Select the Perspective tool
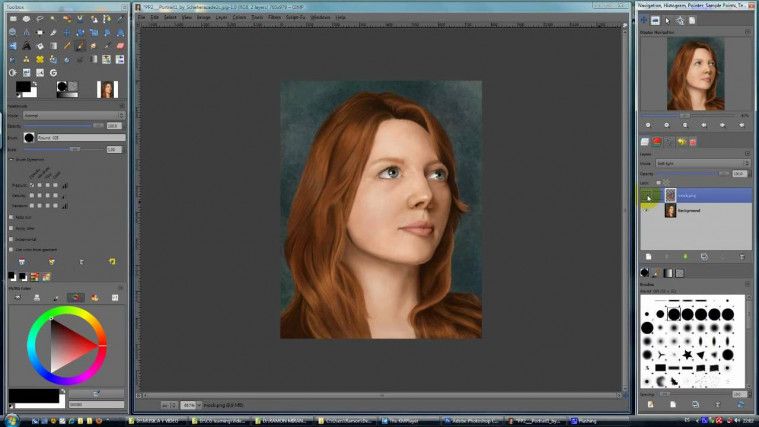The height and width of the screenshot is (427, 759). 120,32
